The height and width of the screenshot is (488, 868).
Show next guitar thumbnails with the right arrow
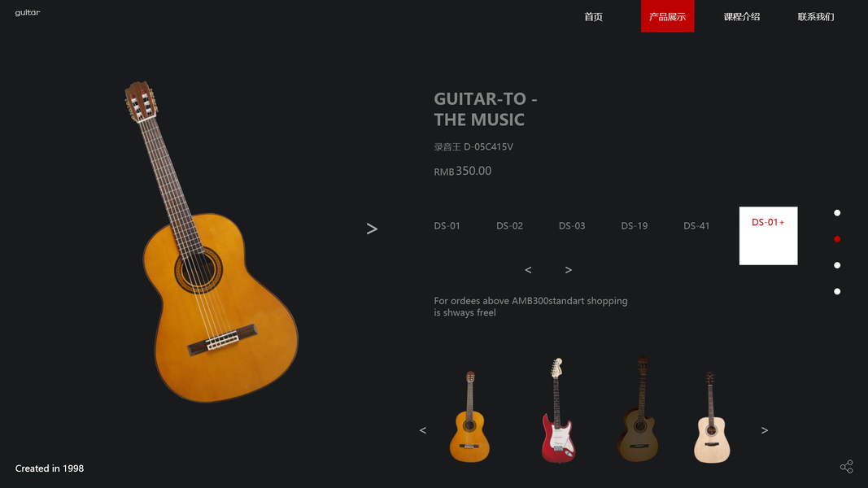coord(765,430)
